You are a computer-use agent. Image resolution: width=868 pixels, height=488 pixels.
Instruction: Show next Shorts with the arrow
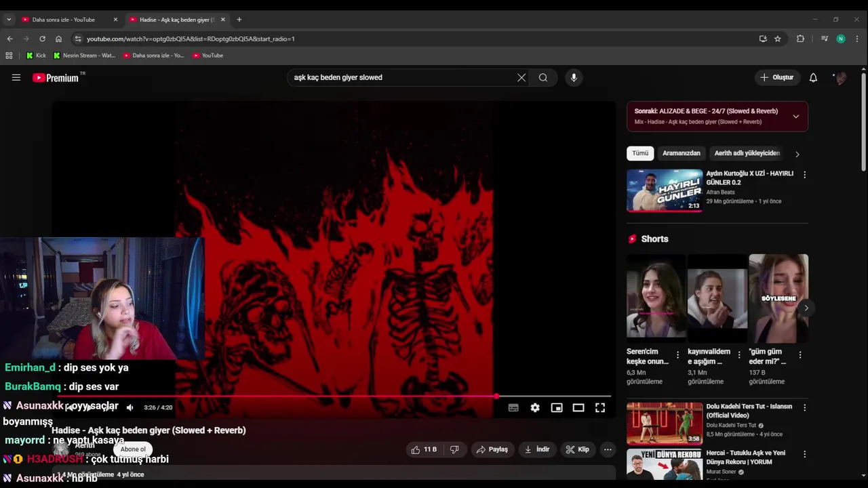[x=806, y=308]
